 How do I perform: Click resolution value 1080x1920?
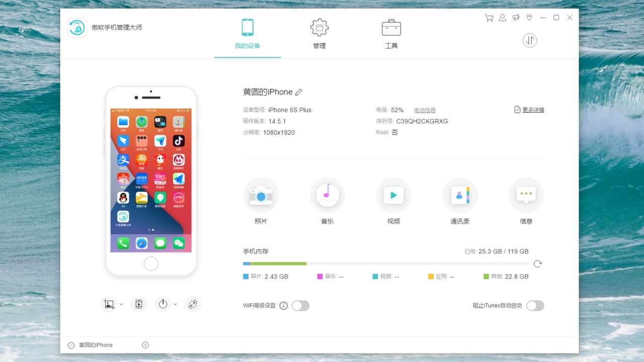(279, 133)
